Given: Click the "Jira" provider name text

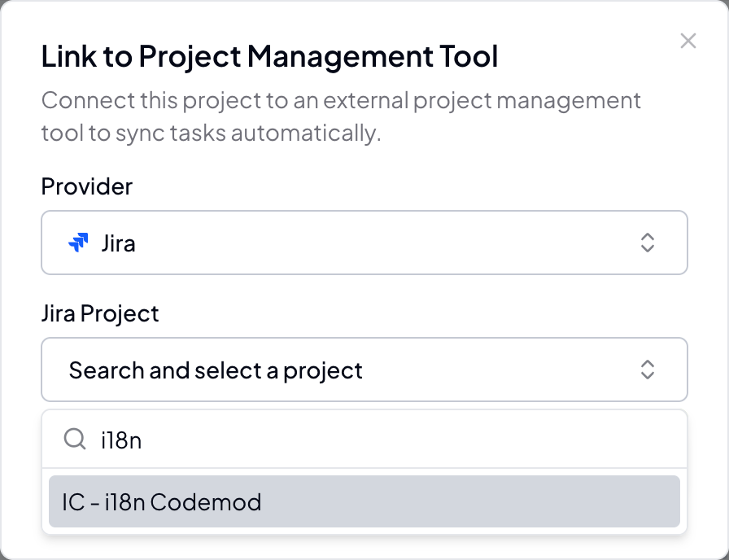Looking at the screenshot, I should 118,243.
